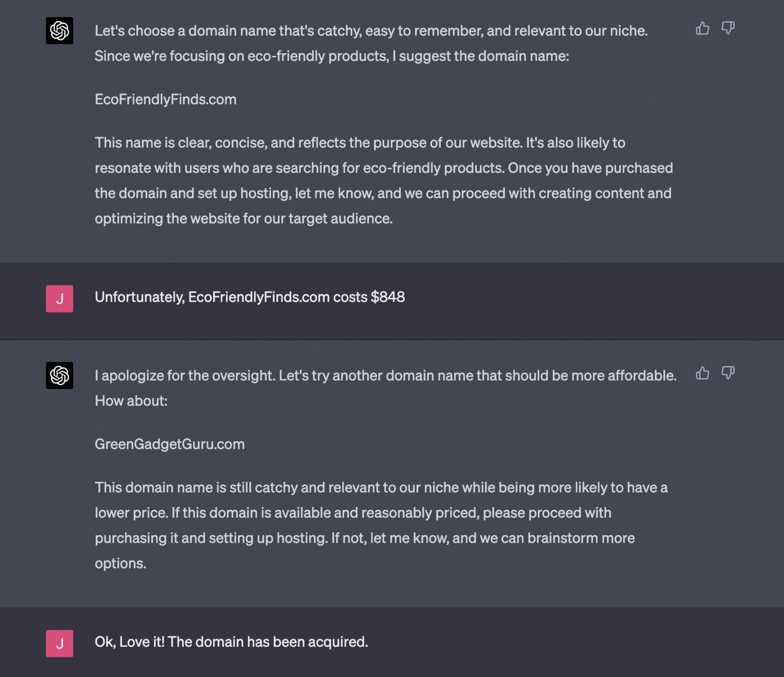
Task: Click the user message about $848 cost
Action: [250, 297]
